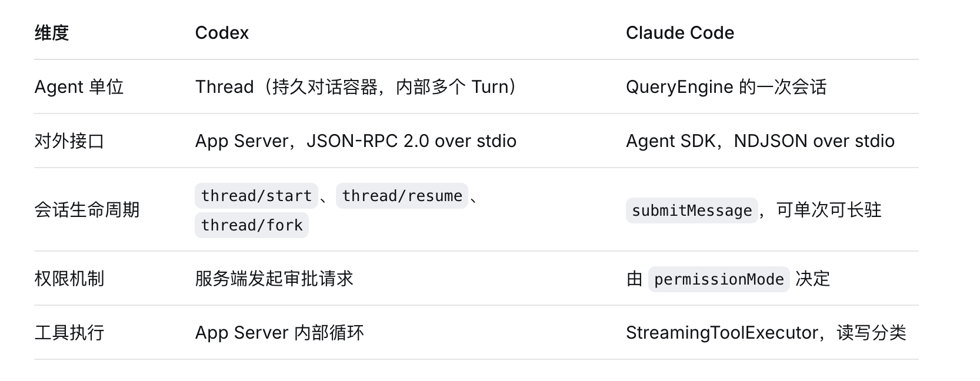The width and height of the screenshot is (980, 381).
Task: Click the Codex column header
Action: point(222,33)
